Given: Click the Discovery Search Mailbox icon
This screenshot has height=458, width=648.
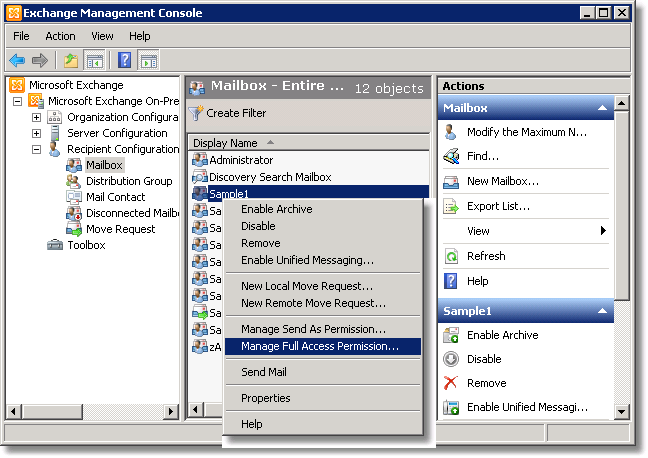Looking at the screenshot, I should pyautogui.click(x=200, y=177).
